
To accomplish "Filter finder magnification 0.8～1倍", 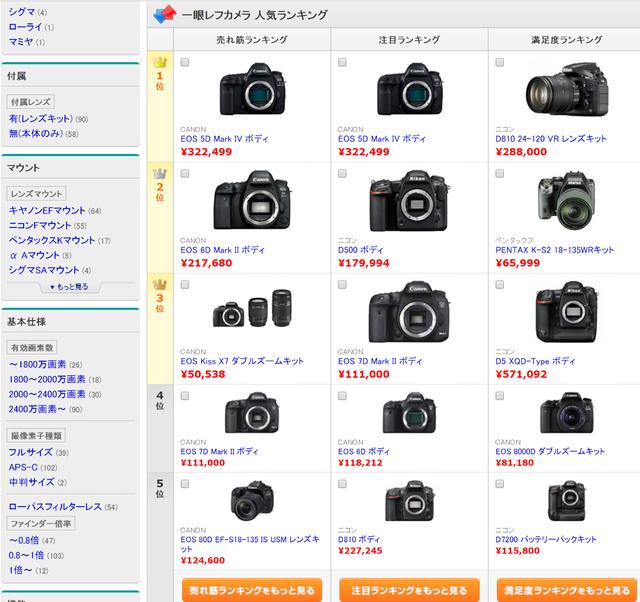I will [26, 555].
